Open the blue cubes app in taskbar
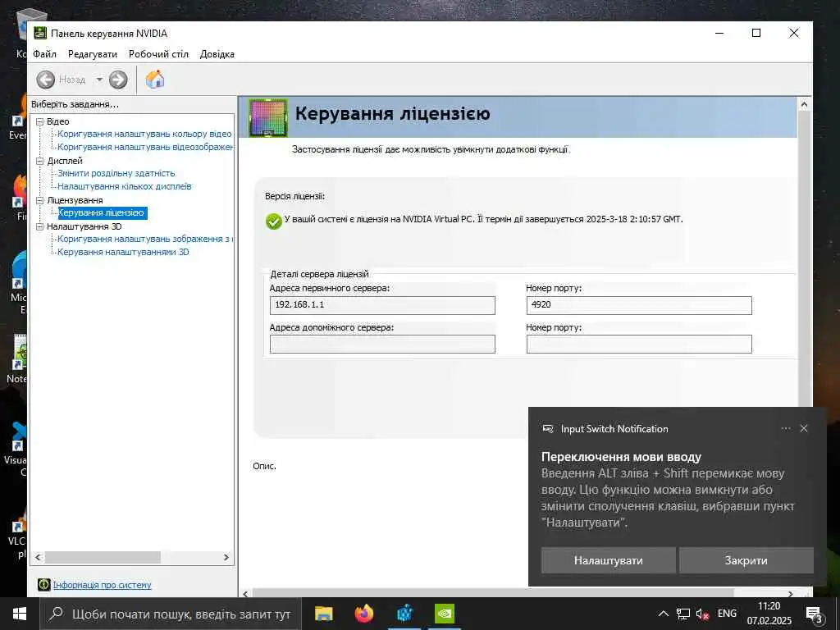Viewport: 840px width, 630px height. (404, 614)
